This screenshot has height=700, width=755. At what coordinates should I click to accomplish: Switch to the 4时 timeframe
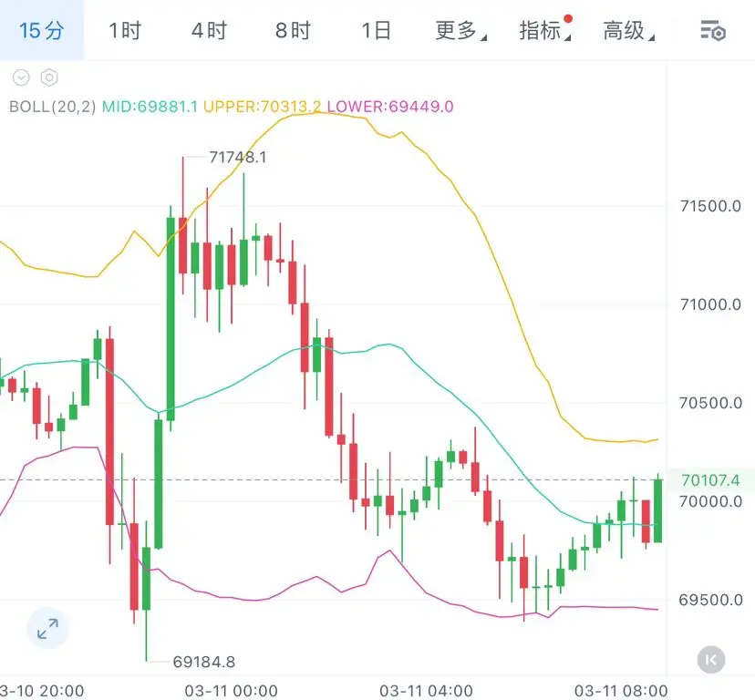209,30
